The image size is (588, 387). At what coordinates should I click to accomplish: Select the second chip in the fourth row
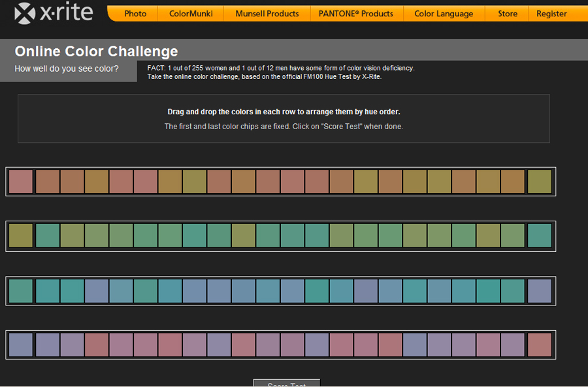tap(48, 345)
